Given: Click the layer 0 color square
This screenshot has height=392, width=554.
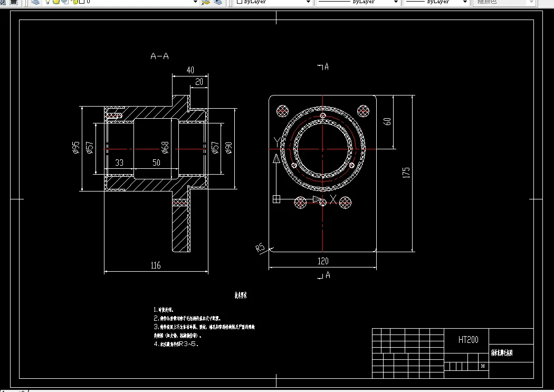Looking at the screenshot, I should point(82,2).
